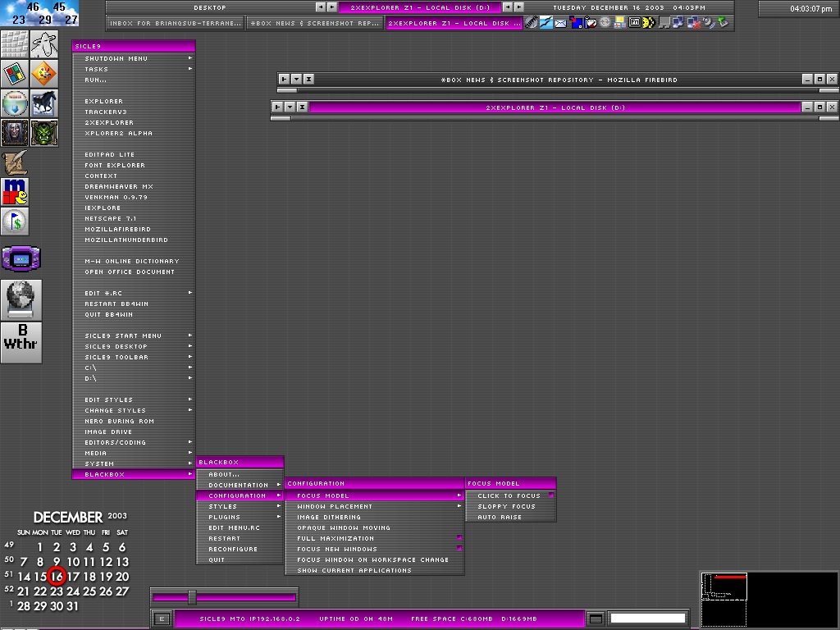Viewport: 840px width, 630px height.
Task: Open the brick wall desktop icon
Action: click(15, 44)
